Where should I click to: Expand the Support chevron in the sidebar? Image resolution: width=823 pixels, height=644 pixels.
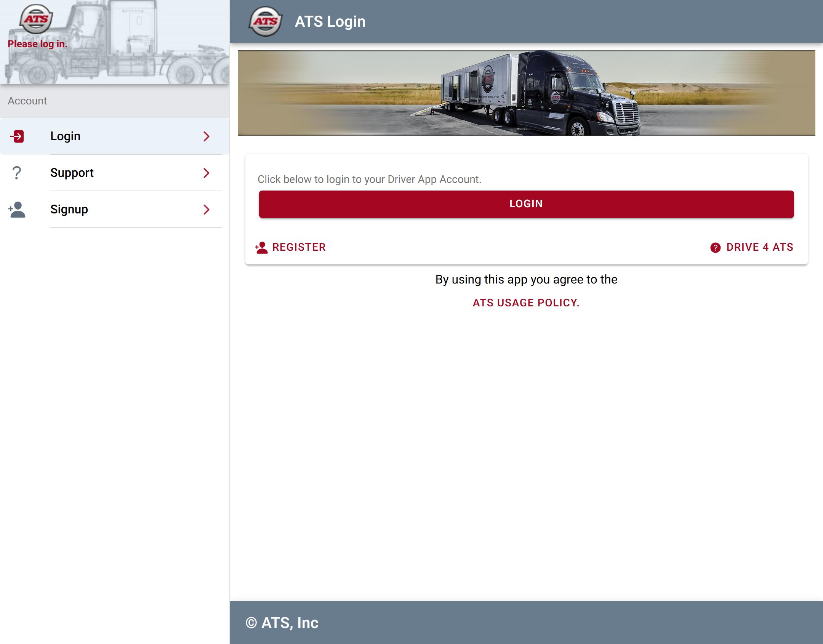tap(207, 173)
